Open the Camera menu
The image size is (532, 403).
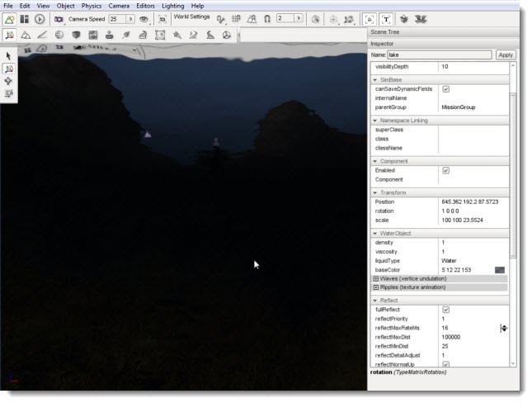pos(119,6)
